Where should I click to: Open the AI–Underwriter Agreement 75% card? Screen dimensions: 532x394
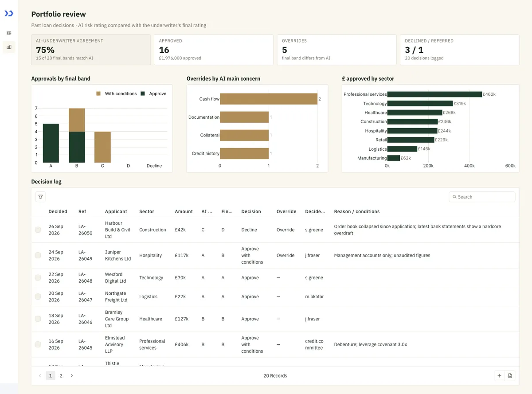pos(91,50)
